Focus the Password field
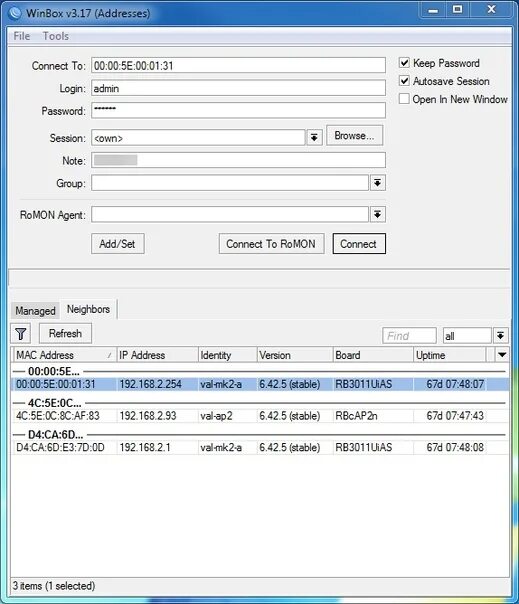This screenshot has height=604, width=519. pyautogui.click(x=238, y=110)
